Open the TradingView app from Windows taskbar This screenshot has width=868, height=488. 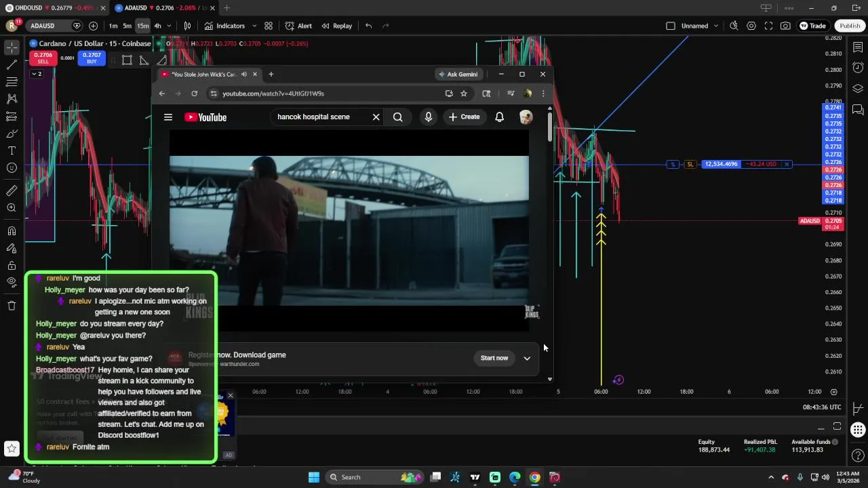(x=475, y=477)
